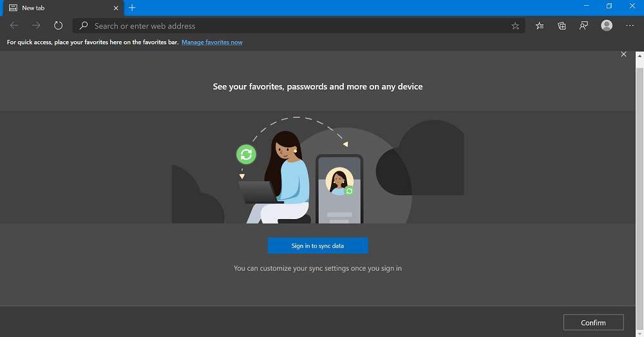Add this page to favorites star
644x337 pixels.
(x=515, y=26)
